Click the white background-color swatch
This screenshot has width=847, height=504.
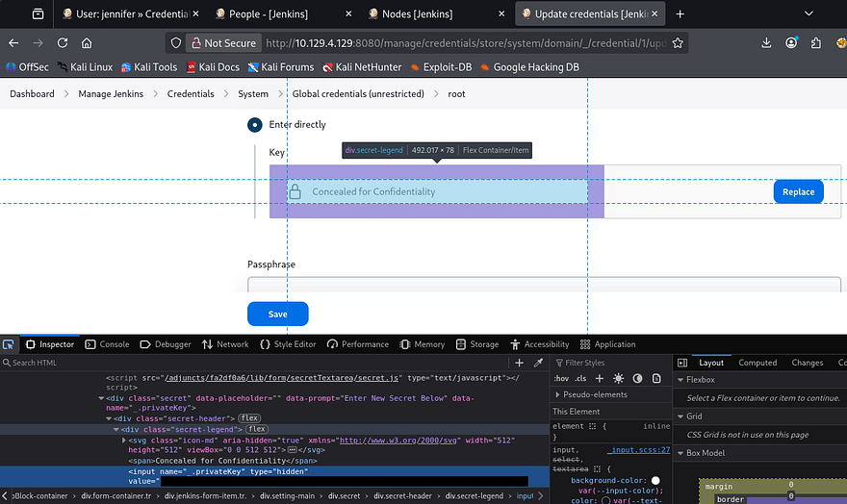click(655, 480)
